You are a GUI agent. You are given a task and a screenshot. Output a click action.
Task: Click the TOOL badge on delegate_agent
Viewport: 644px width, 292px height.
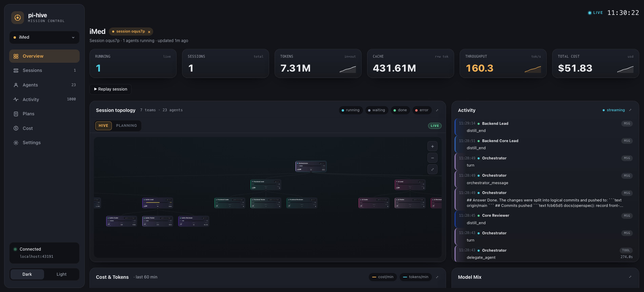point(626,251)
